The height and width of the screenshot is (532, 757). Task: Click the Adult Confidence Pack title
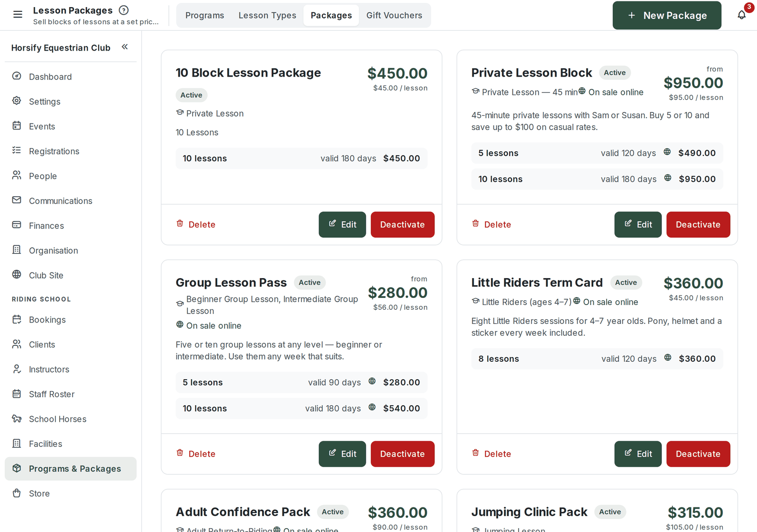(243, 512)
